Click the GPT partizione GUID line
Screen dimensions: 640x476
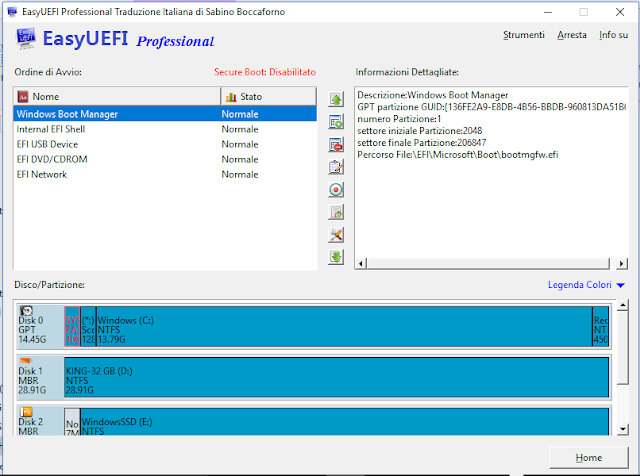[x=491, y=107]
